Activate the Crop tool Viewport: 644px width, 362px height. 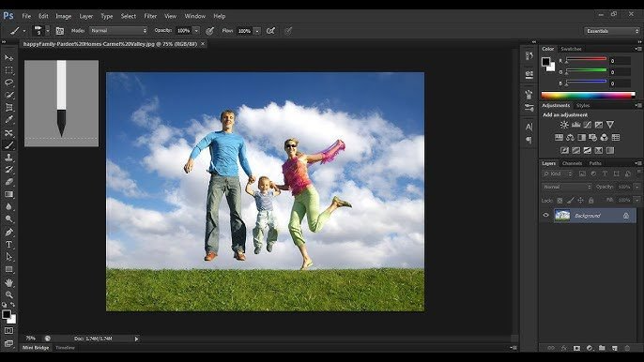8,108
